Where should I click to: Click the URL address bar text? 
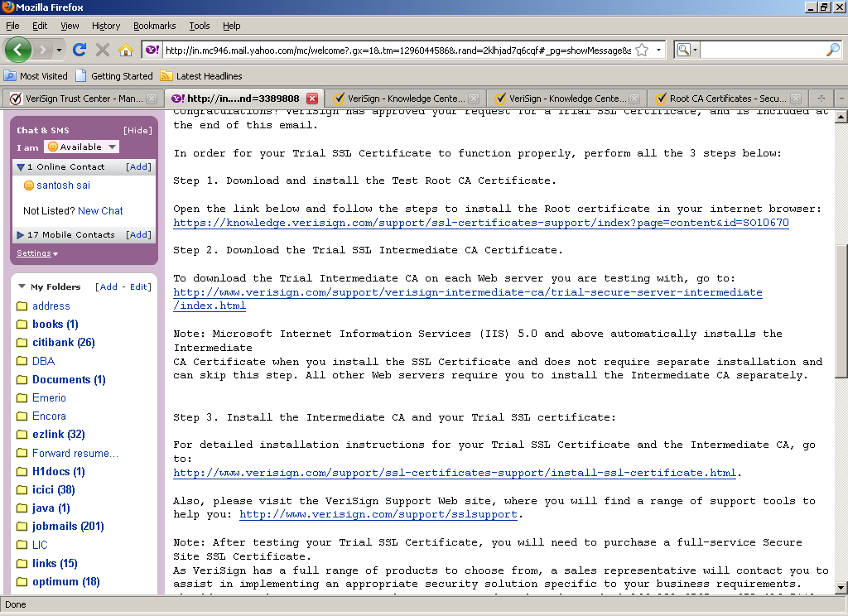click(x=397, y=51)
